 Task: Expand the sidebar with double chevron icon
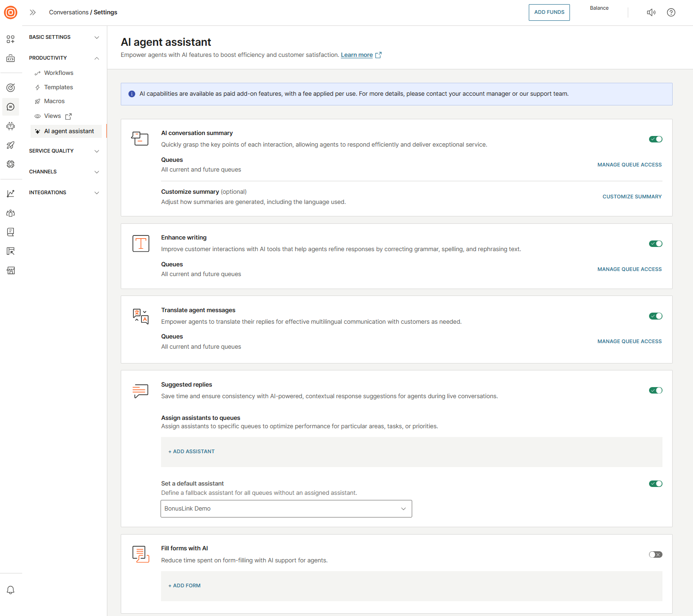pyautogui.click(x=33, y=12)
